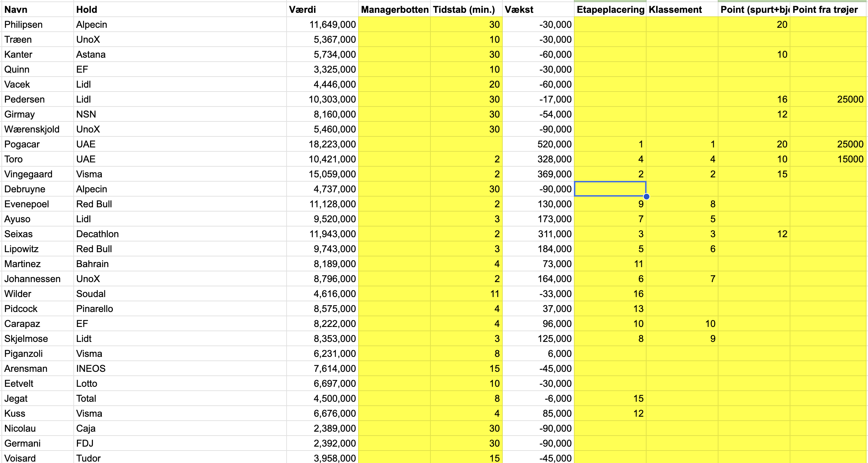
Task: Select jersey points 25000 in Pedersen row
Action: [828, 99]
